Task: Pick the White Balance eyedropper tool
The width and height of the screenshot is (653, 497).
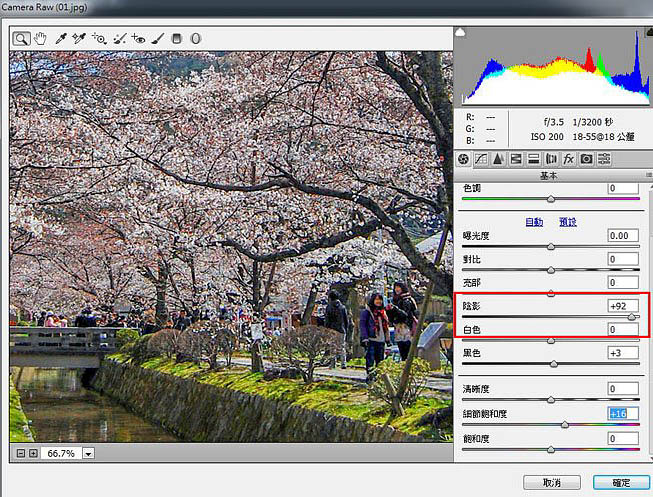Action: point(61,39)
